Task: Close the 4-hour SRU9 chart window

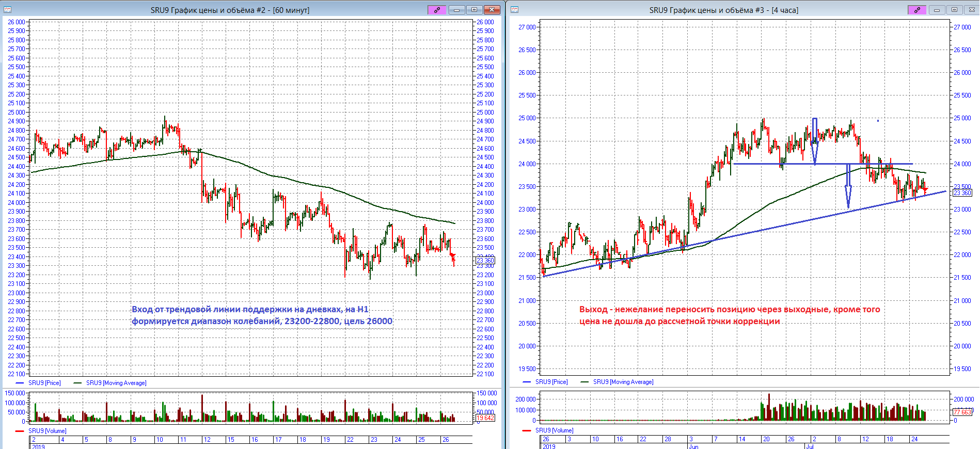Action: 971,10
